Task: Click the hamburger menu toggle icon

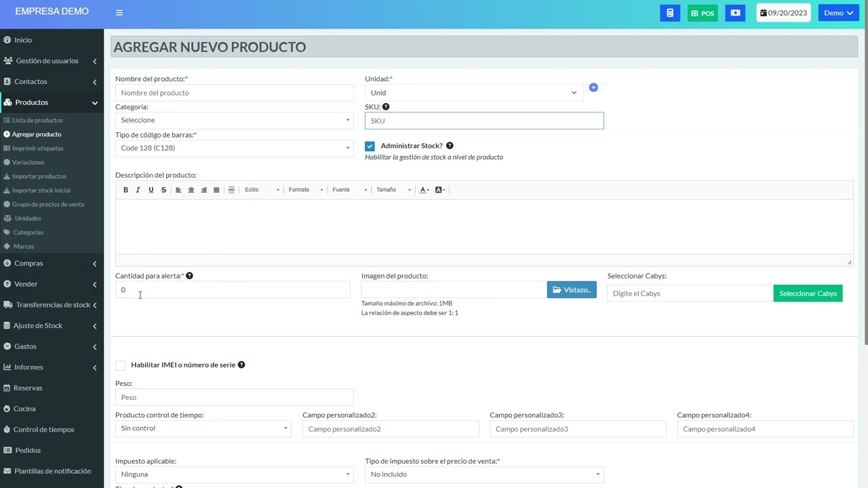Action: coord(119,13)
